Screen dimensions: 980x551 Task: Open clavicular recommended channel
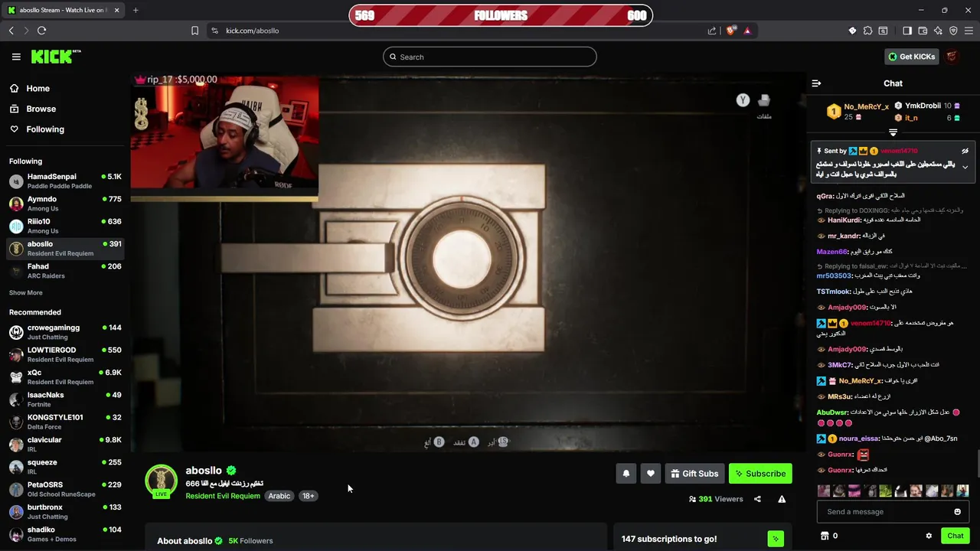pyautogui.click(x=65, y=444)
